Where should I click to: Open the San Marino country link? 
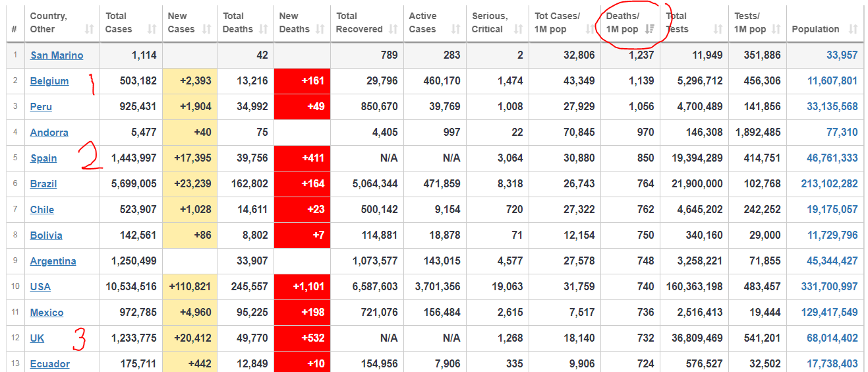(57, 55)
